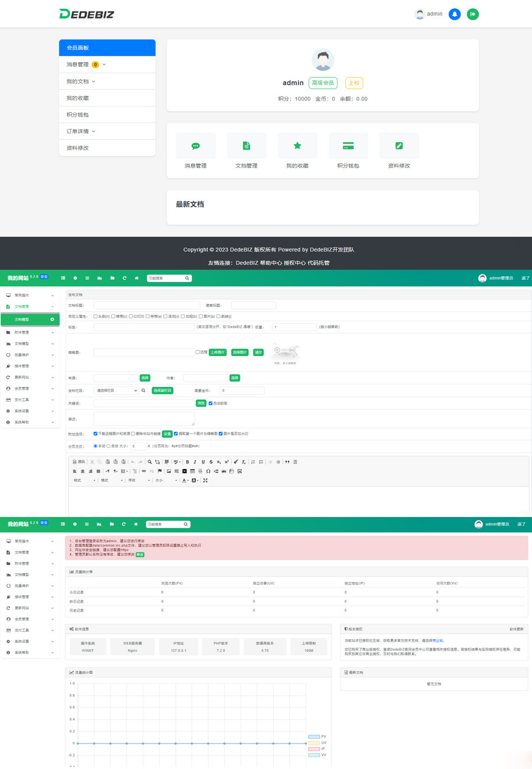Click the refresh icon in the admin toolbar
Screen dimensions: 532x769
pyautogui.click(x=123, y=277)
